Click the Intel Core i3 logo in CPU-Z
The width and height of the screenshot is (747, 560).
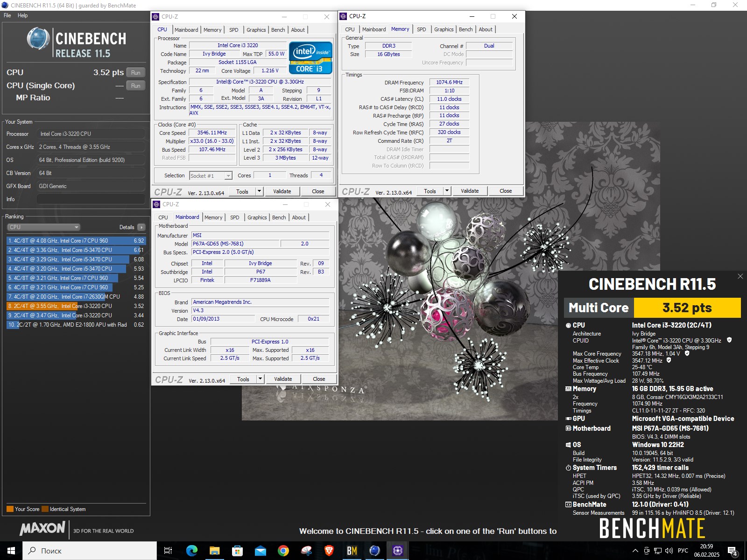(x=310, y=58)
